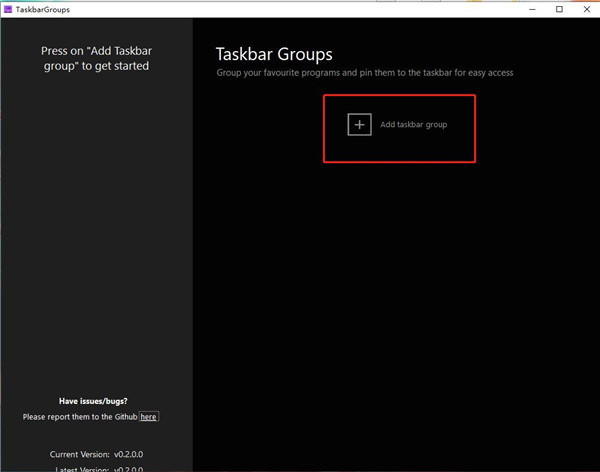Viewport: 600px width, 472px height.
Task: Click the "Current Version:" label
Action: coord(78,454)
